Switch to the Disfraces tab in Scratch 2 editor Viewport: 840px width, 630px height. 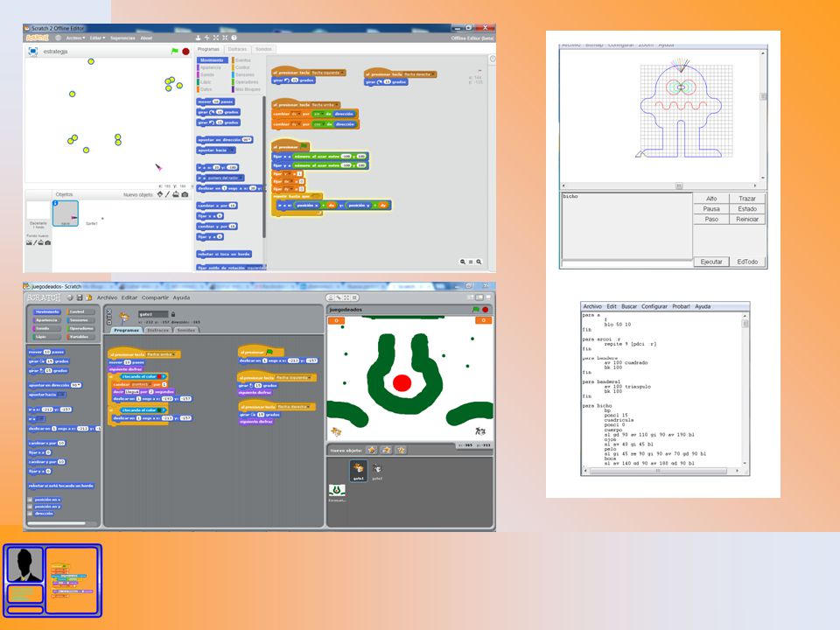[237, 49]
